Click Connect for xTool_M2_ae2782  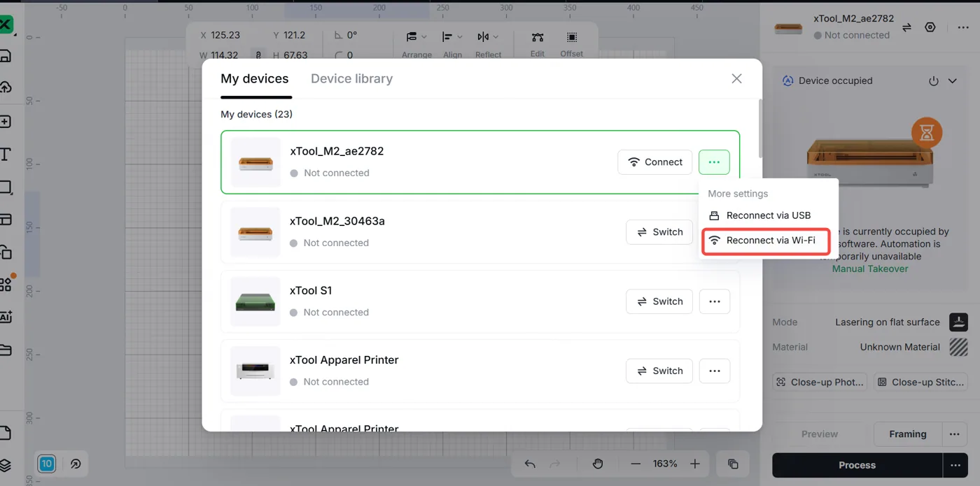coord(654,162)
